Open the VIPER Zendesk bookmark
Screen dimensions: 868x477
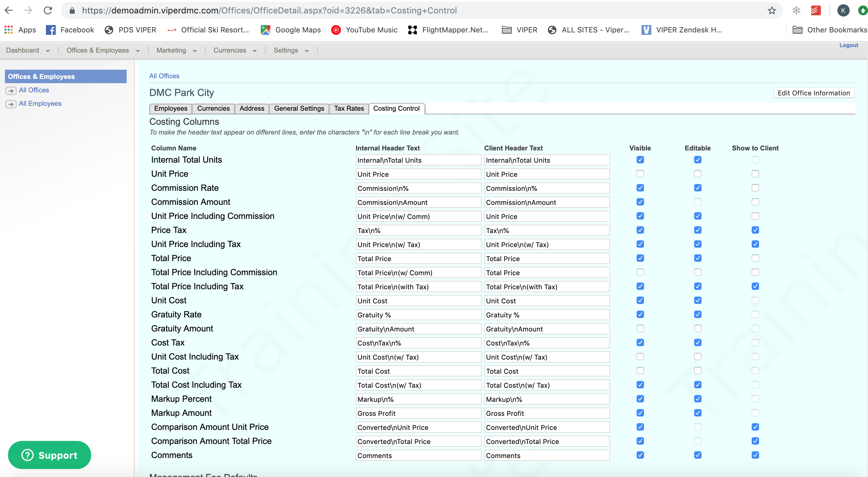click(682, 30)
